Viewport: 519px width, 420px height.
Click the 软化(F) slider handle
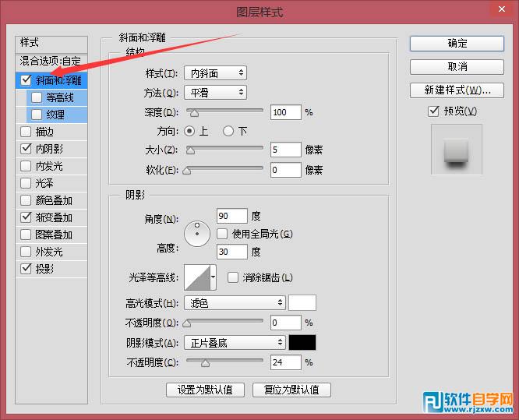click(187, 171)
